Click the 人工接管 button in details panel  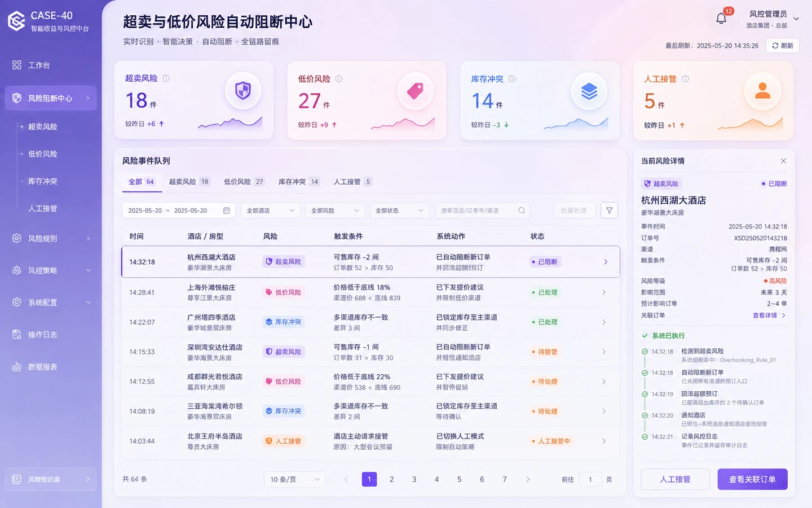(x=675, y=479)
